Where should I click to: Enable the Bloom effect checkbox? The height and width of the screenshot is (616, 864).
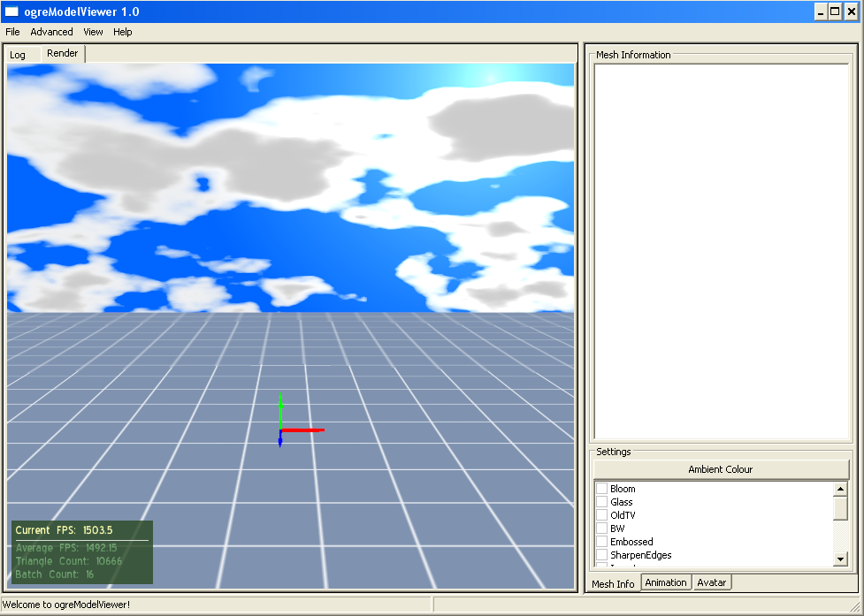click(602, 489)
